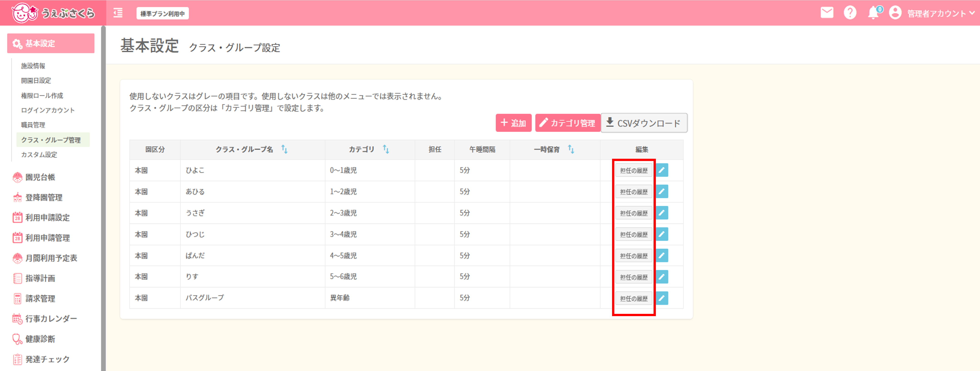Click the 午睡間隔 column header
Viewport: 980px width, 371px height.
pyautogui.click(x=482, y=149)
